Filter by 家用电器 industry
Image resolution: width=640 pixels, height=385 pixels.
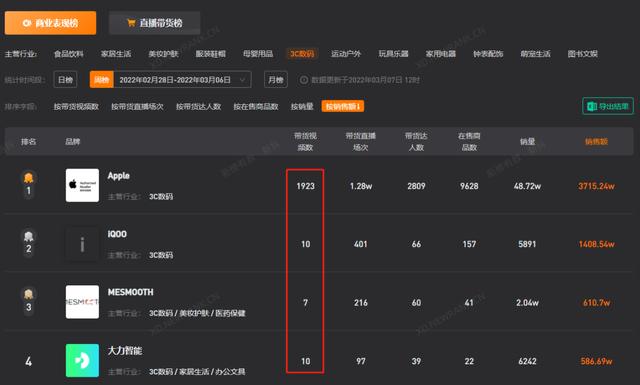click(441, 54)
